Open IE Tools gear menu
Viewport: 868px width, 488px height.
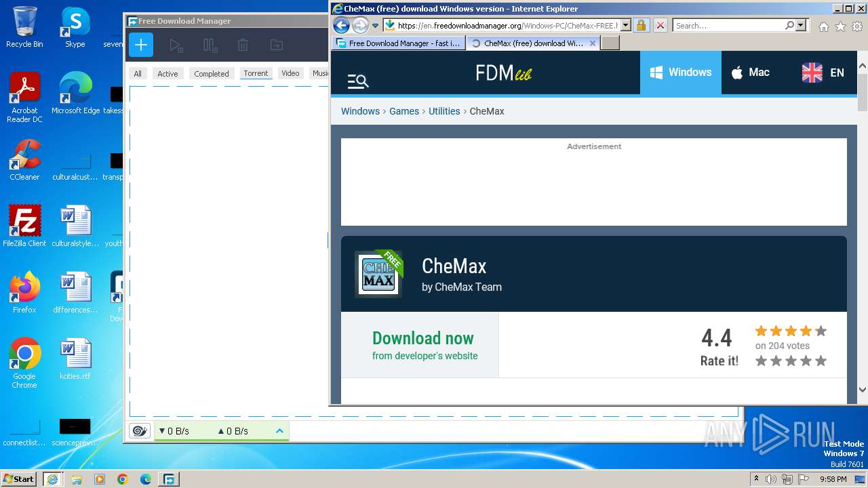[857, 26]
